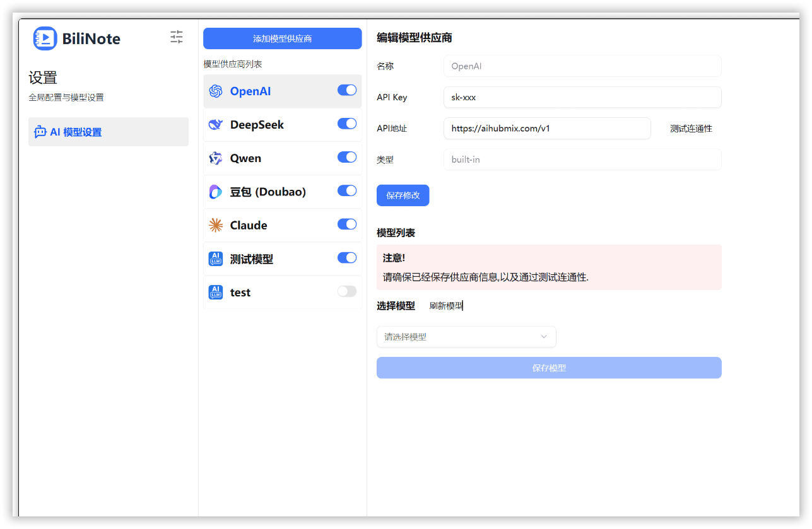Click 刷新模型 to refresh models

click(446, 306)
